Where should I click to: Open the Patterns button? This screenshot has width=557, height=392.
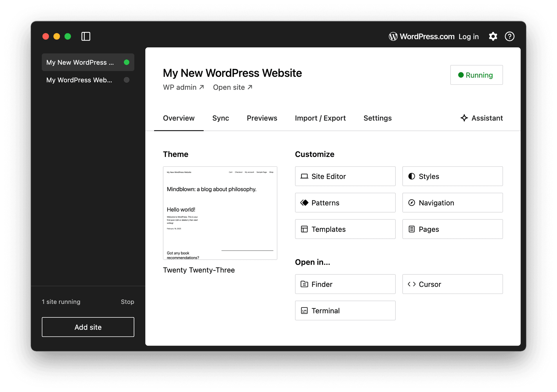[x=345, y=203]
